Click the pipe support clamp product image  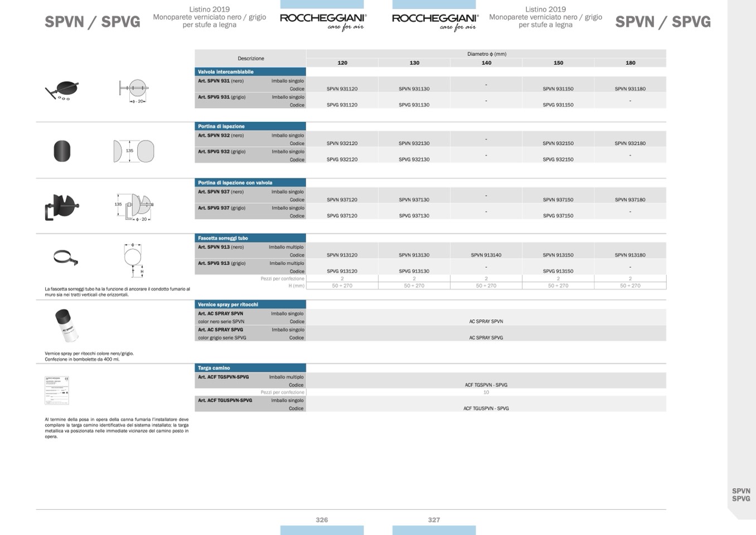click(x=65, y=257)
